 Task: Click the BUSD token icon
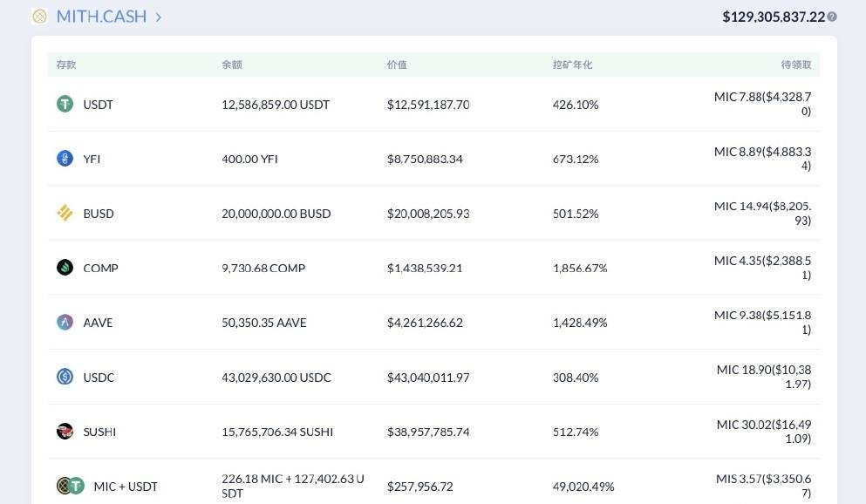[x=65, y=213]
